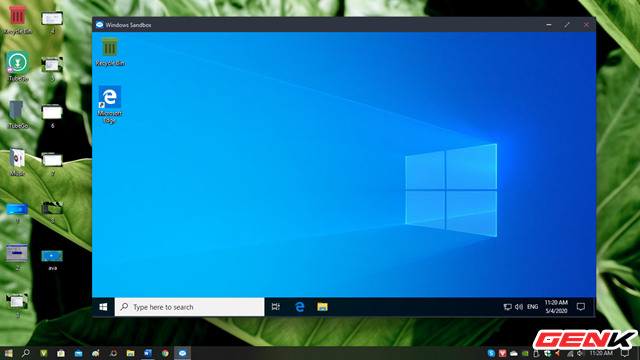Viewport: 640px width, 360px height.
Task: Focus the 'Type here to search' box
Action: click(x=189, y=307)
